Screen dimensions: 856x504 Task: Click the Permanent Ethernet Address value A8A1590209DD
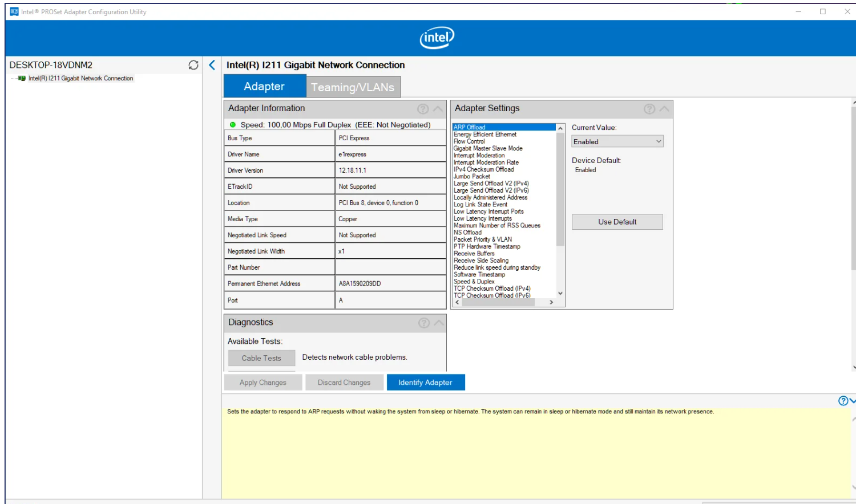tap(360, 284)
